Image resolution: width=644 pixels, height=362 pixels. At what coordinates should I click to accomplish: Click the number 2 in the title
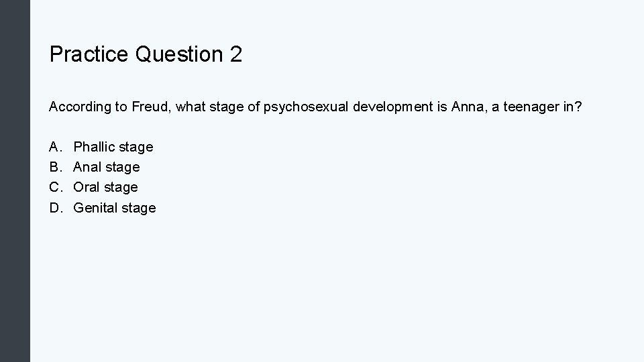235,54
